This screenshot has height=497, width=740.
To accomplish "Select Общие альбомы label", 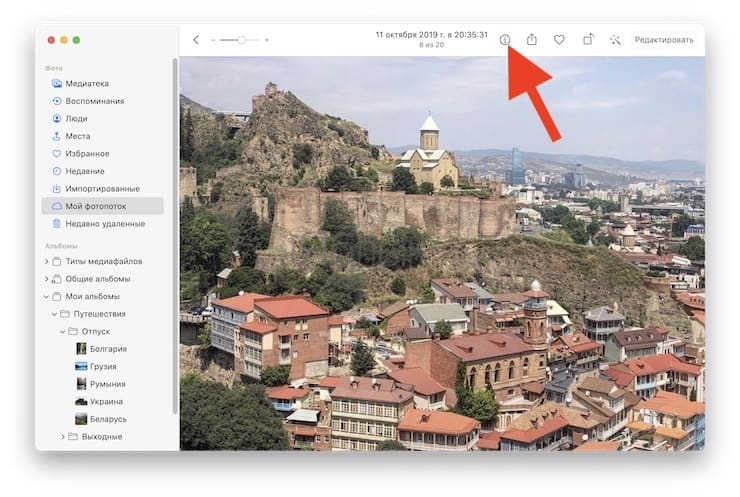I will pyautogui.click(x=98, y=279).
